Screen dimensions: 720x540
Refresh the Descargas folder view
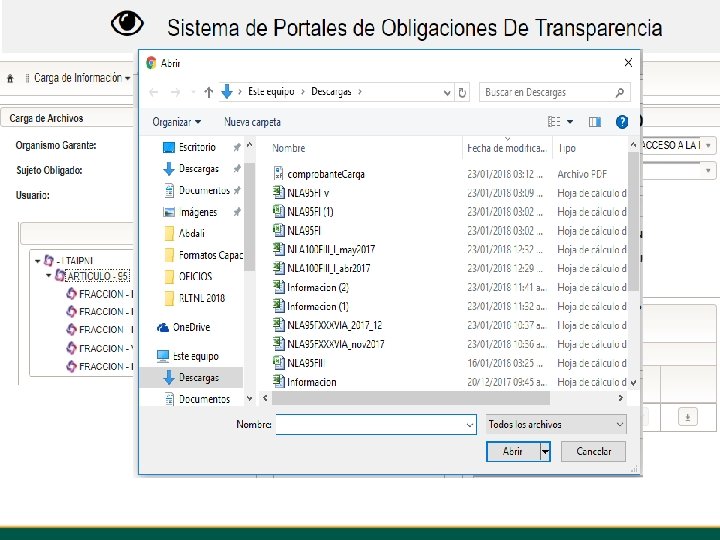(x=462, y=93)
